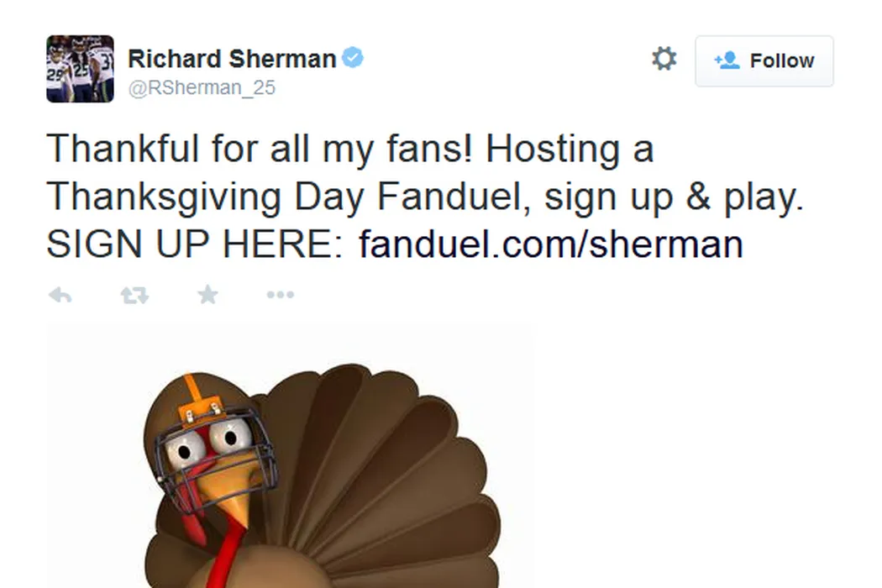Viewport: 882px width, 588px height.
Task: Favorite the tweet with the star icon
Action: tap(207, 295)
